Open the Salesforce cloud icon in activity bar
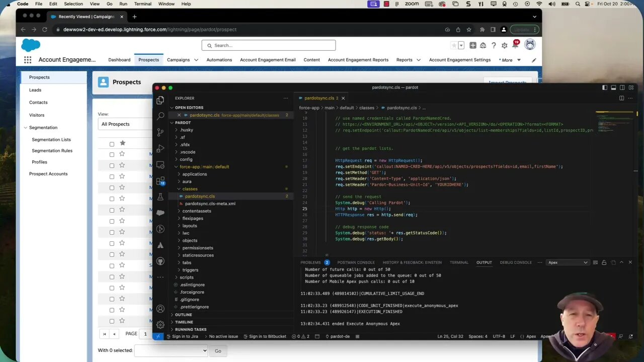This screenshot has height=362, width=644. click(160, 213)
